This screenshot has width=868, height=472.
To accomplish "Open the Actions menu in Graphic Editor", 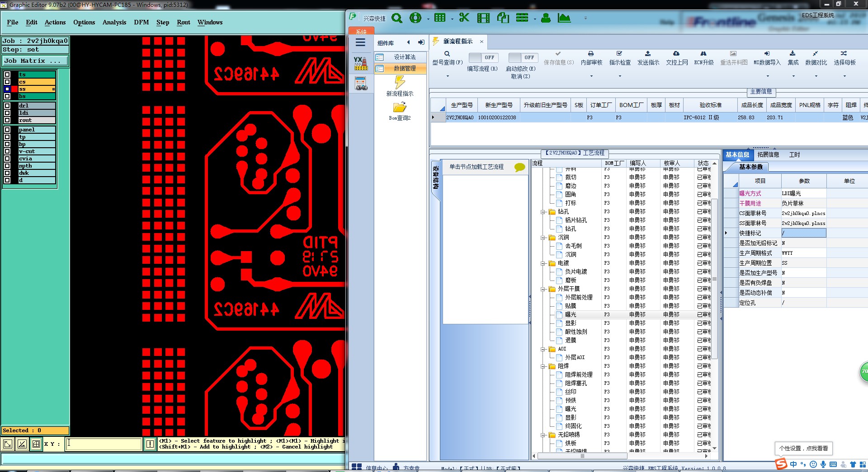I will 55,22.
